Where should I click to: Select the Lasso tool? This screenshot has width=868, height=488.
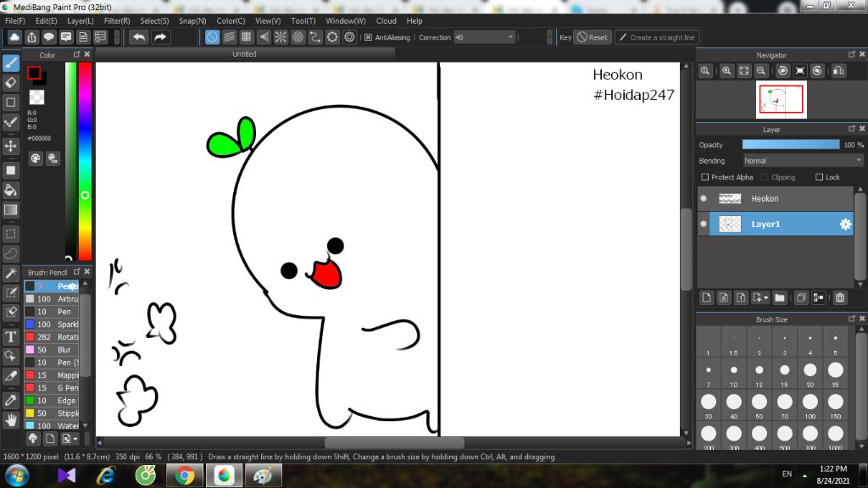click(10, 254)
